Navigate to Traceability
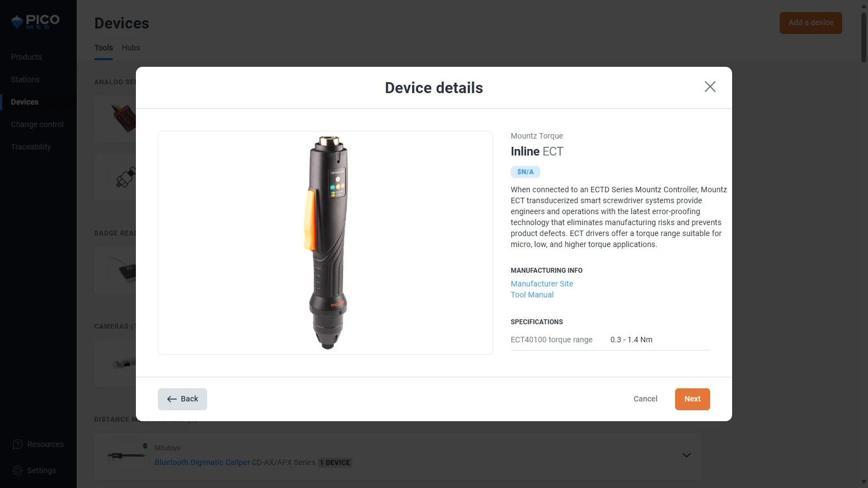868x488 pixels. coord(31,147)
